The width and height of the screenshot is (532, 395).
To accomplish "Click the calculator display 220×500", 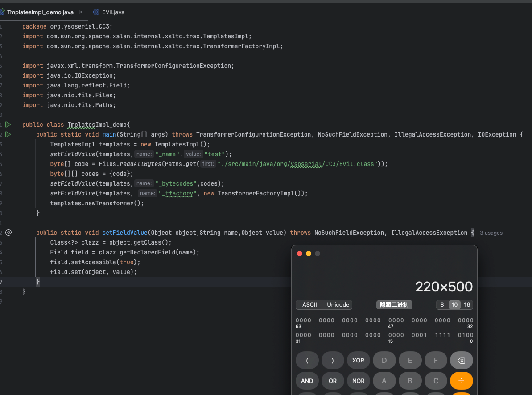I will [444, 287].
